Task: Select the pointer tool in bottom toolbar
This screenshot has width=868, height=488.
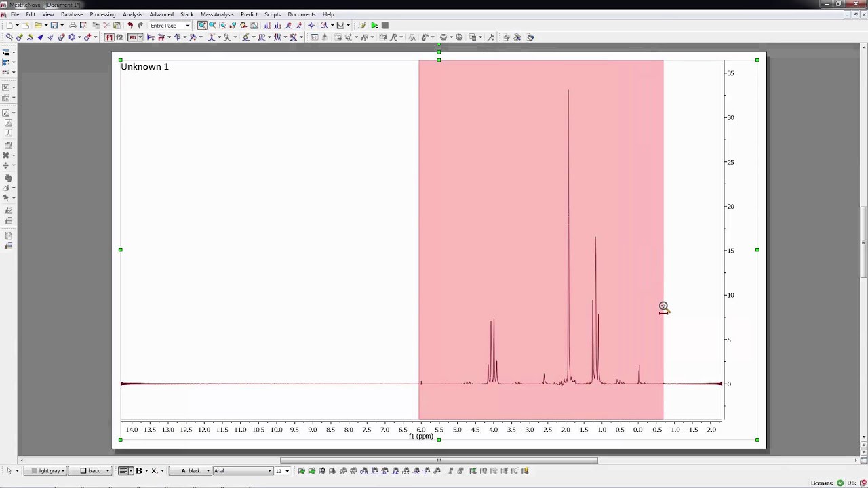Action: [x=9, y=470]
